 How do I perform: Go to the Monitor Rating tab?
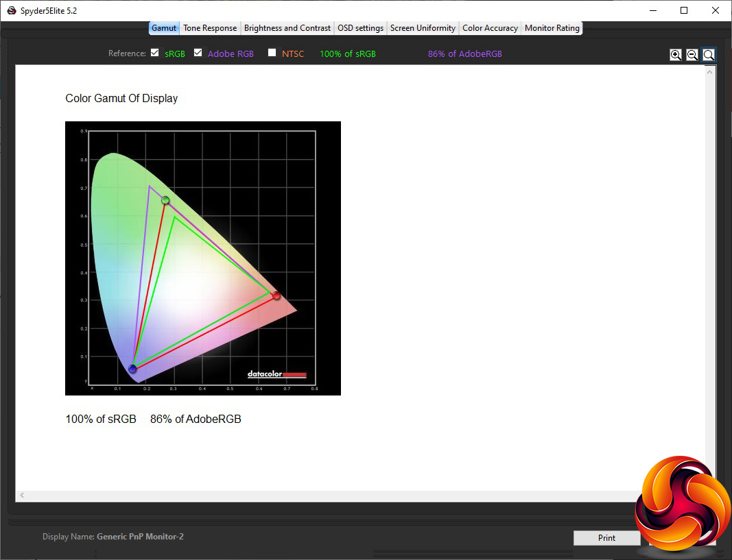552,28
